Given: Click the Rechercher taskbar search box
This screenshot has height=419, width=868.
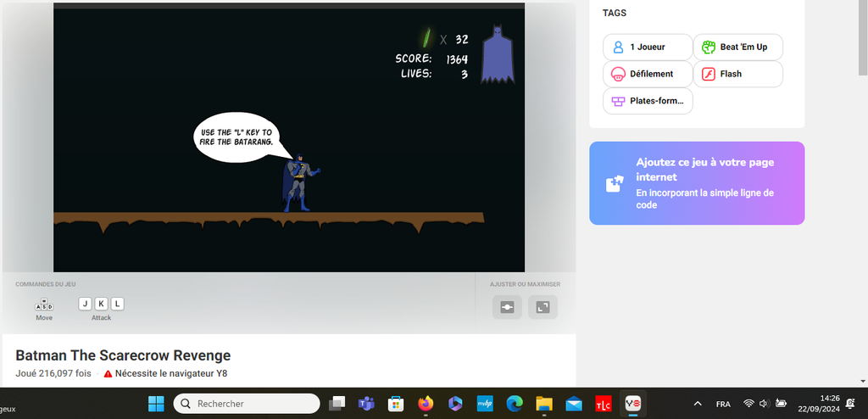Looking at the screenshot, I should click(x=247, y=404).
